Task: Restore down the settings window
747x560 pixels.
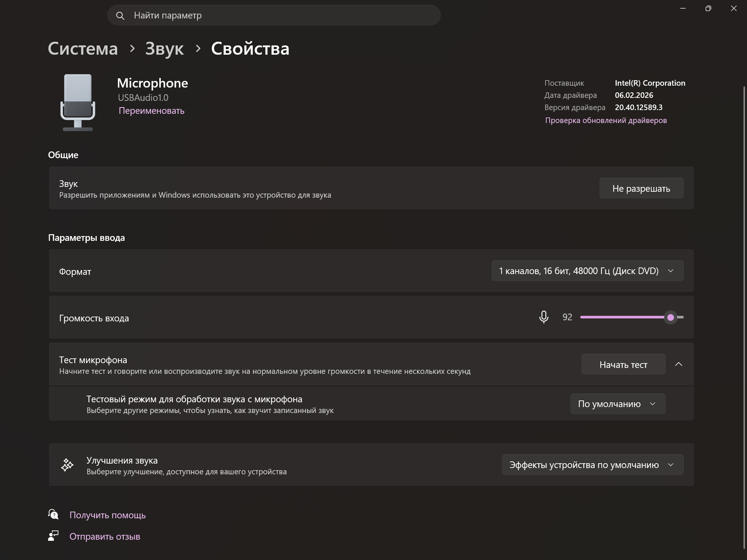Action: [708, 8]
